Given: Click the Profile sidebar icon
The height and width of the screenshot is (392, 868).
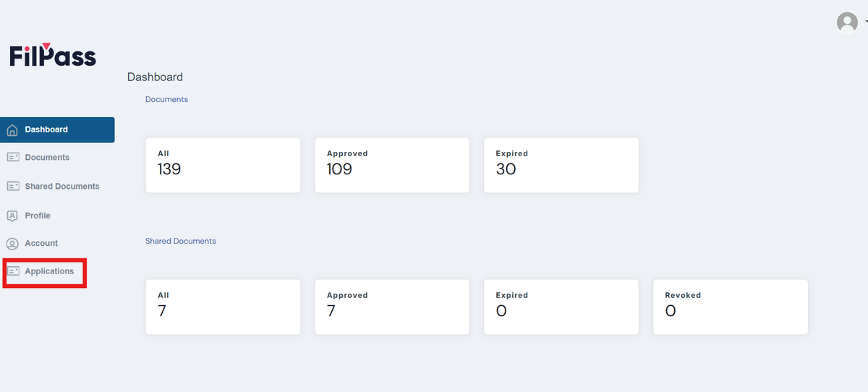Looking at the screenshot, I should tap(12, 216).
